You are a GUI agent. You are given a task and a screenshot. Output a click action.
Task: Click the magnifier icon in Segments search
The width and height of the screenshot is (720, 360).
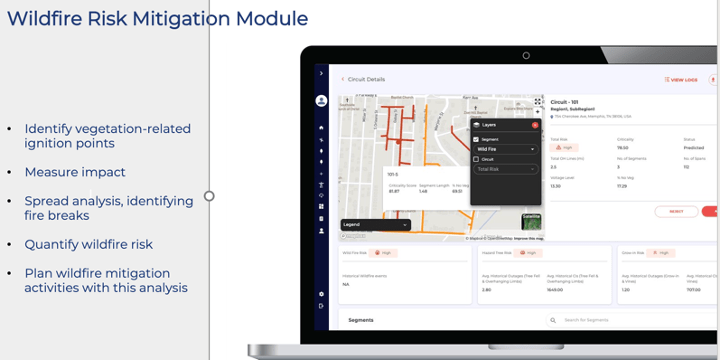coord(553,320)
